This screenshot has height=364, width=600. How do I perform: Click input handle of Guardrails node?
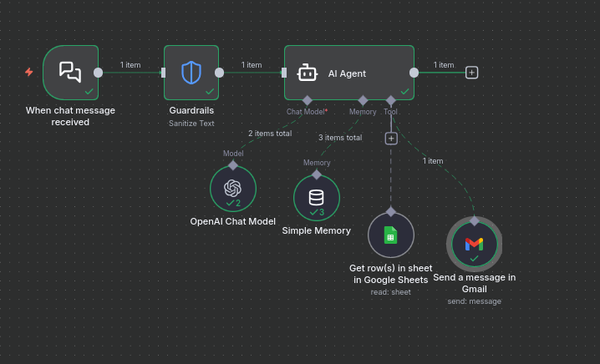(x=164, y=73)
